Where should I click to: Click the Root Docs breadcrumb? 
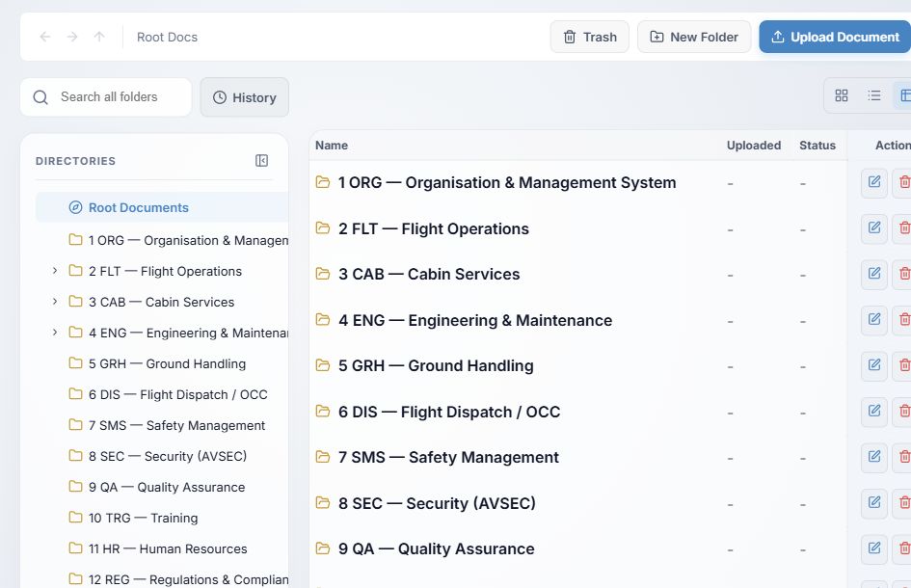(167, 37)
